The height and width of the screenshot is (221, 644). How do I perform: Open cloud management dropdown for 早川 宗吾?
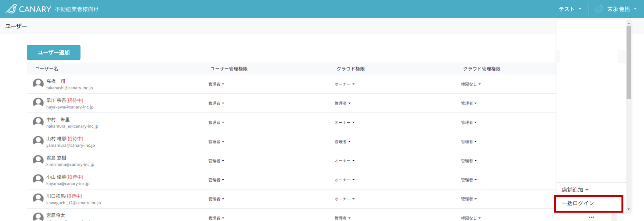click(469, 103)
